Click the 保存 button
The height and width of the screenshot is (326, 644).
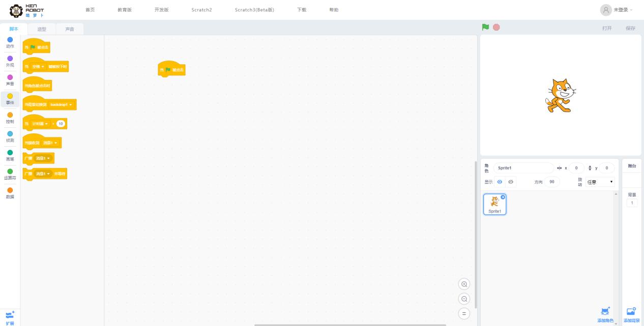coord(630,28)
